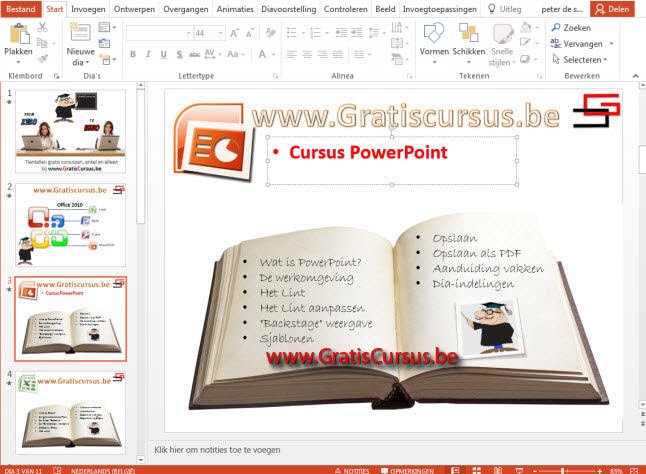Toggle bold formatting B

[x=133, y=54]
